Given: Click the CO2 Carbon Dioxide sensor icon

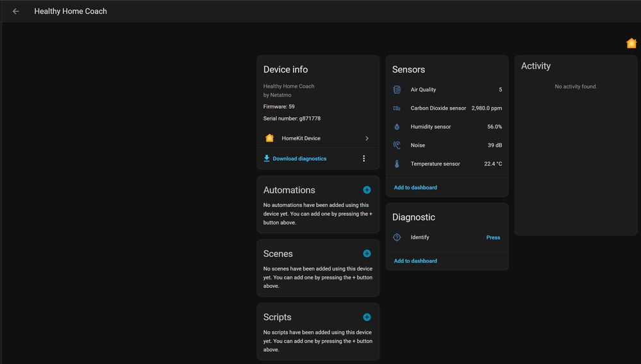Looking at the screenshot, I should click(397, 108).
